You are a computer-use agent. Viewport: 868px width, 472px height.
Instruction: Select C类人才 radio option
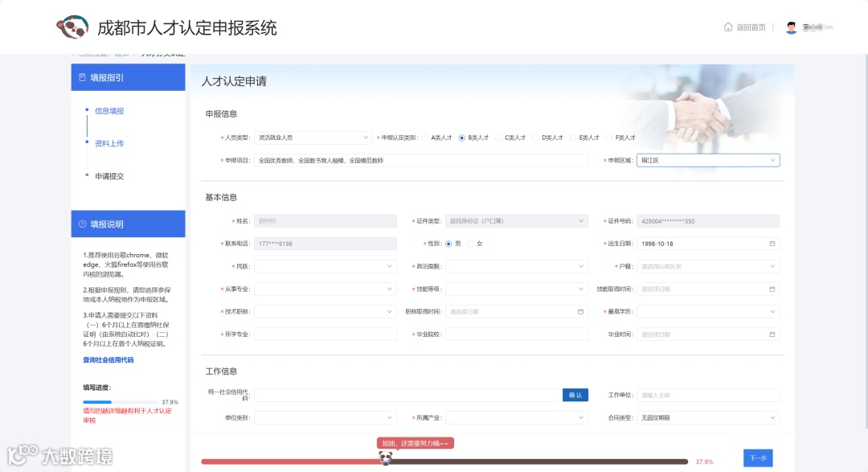[x=498, y=138]
